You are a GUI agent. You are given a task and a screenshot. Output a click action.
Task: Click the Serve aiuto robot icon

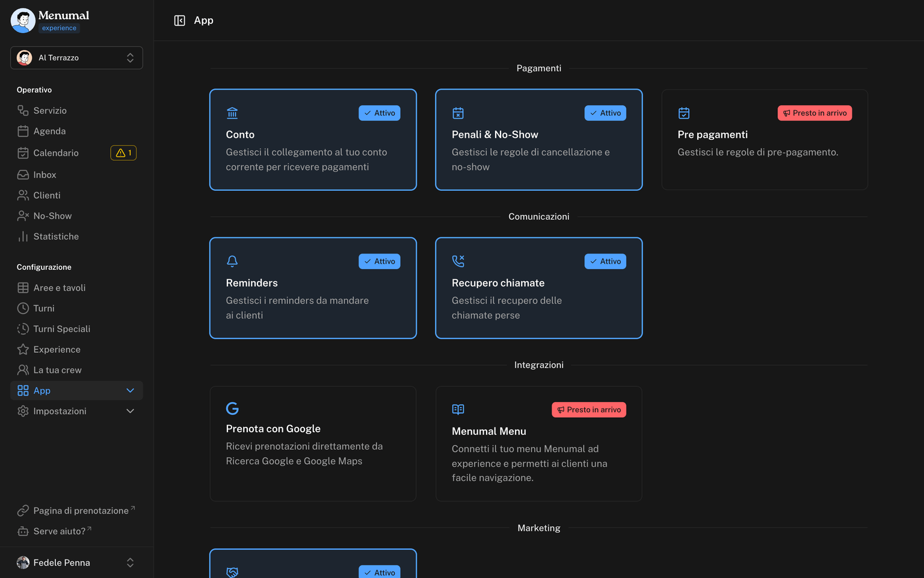click(x=23, y=531)
